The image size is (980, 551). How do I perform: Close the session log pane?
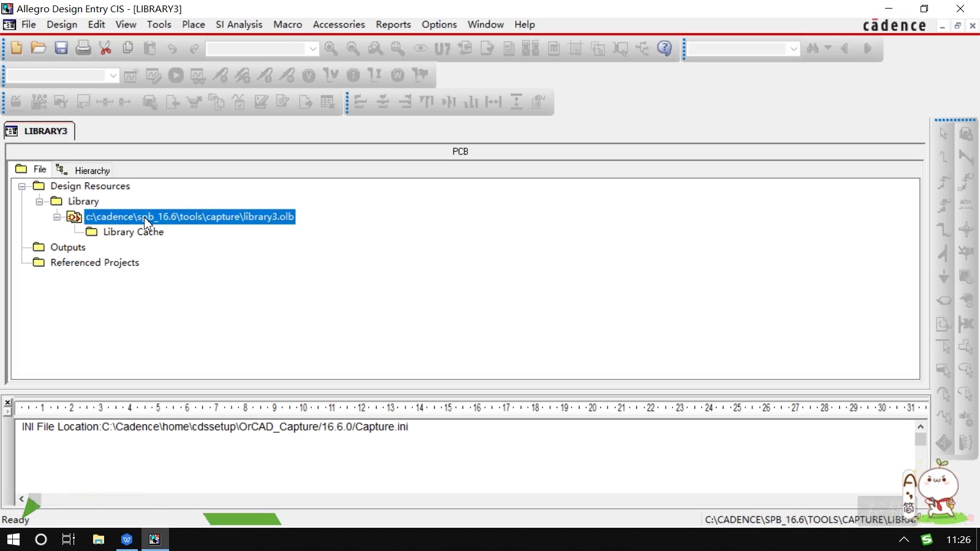pyautogui.click(x=7, y=402)
